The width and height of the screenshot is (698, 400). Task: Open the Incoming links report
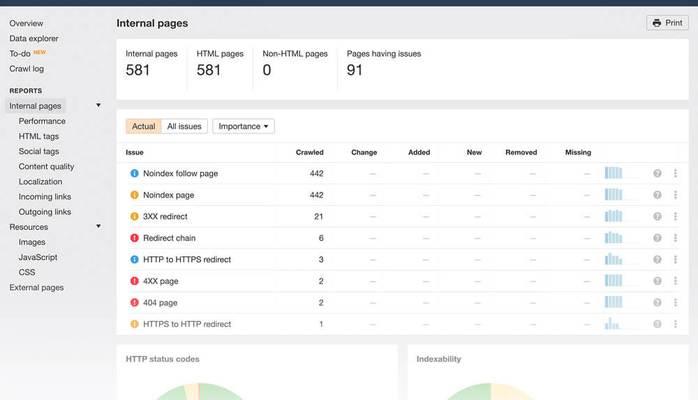pos(45,197)
